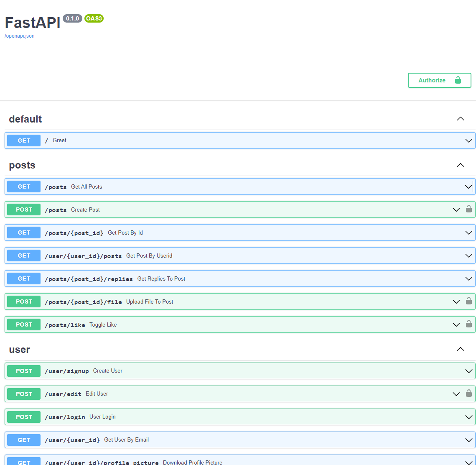
Task: Click the /posts path in Create Post row
Action: [x=56, y=210]
